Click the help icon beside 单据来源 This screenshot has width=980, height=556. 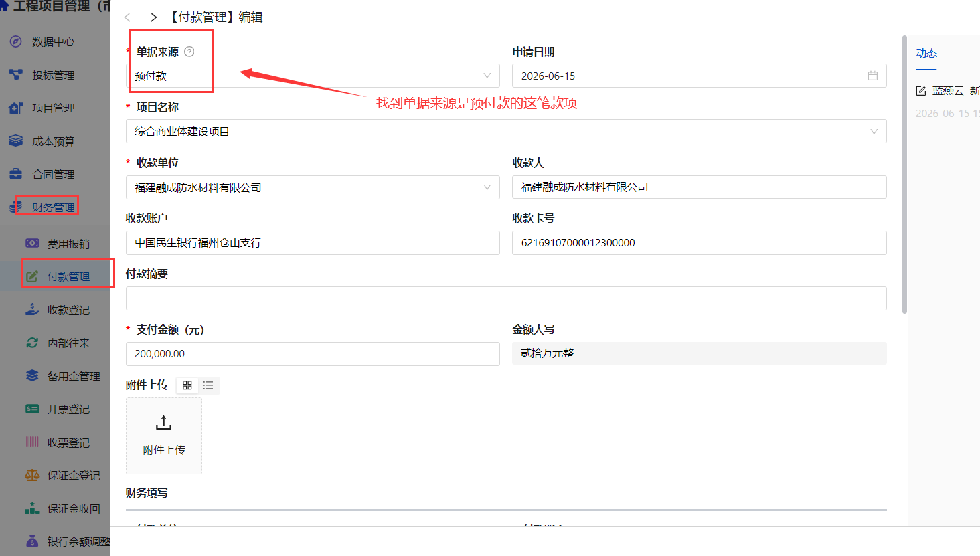tap(189, 52)
